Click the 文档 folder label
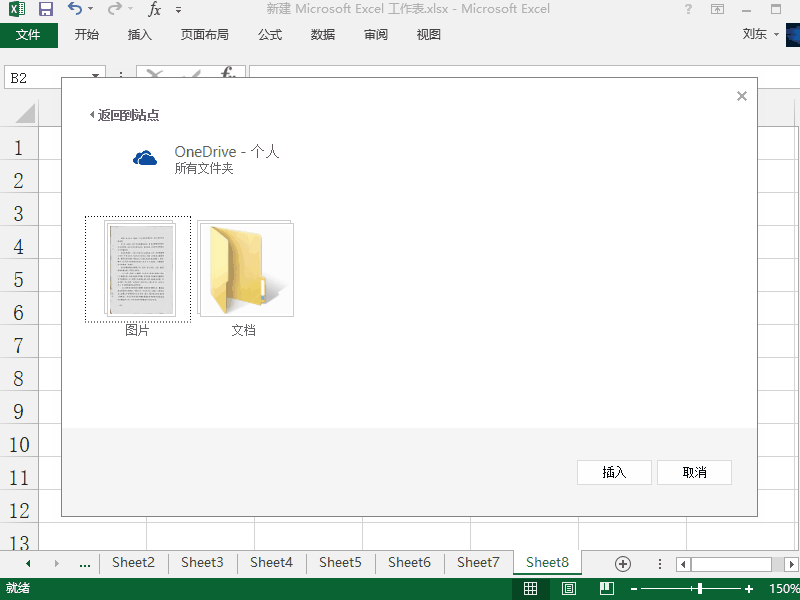This screenshot has height=600, width=800. (x=243, y=330)
